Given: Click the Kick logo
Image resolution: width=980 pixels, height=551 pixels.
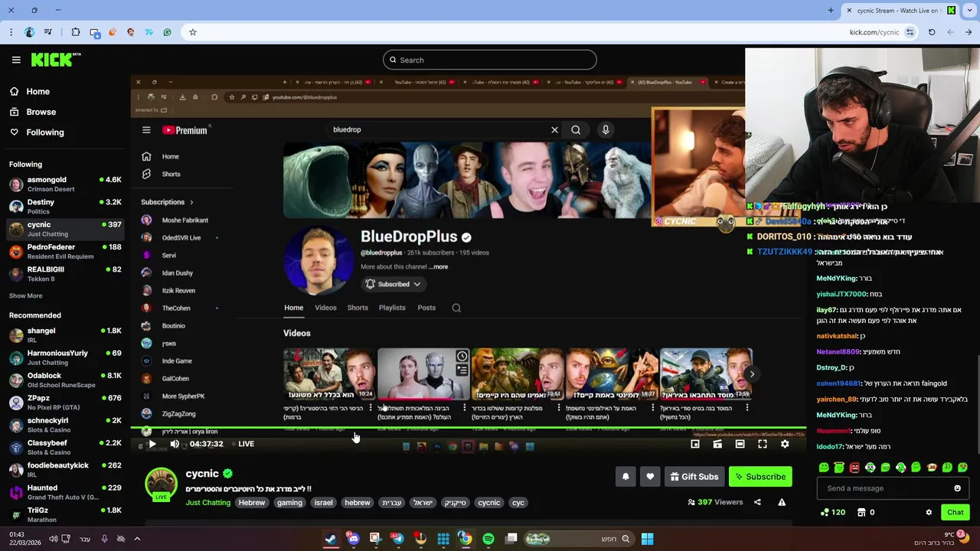Looking at the screenshot, I should [56, 60].
